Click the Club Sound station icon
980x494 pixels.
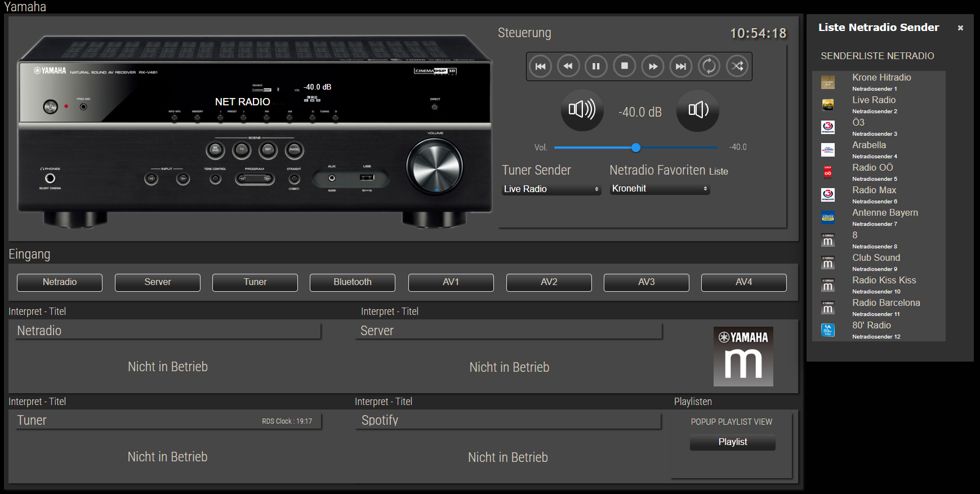pos(828,262)
